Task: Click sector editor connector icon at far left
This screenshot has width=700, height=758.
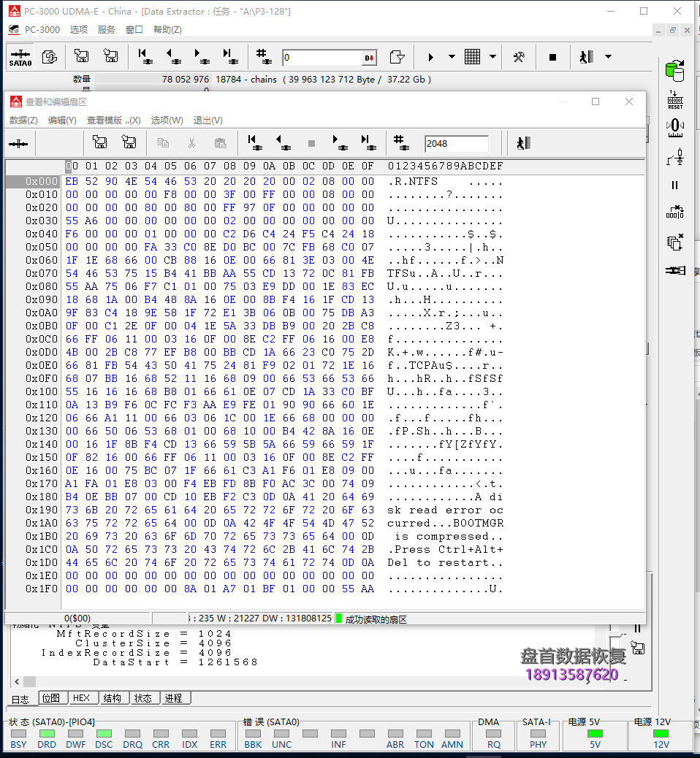Action: click(x=18, y=144)
